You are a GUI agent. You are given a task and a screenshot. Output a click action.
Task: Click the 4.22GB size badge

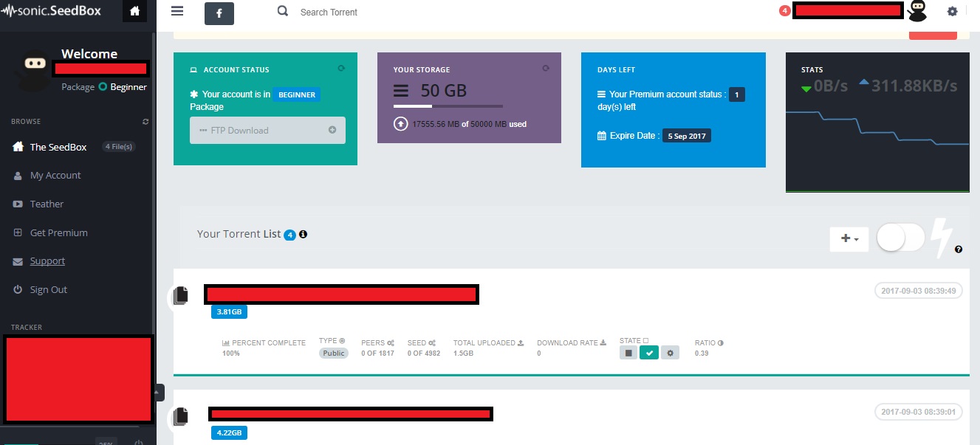click(229, 433)
